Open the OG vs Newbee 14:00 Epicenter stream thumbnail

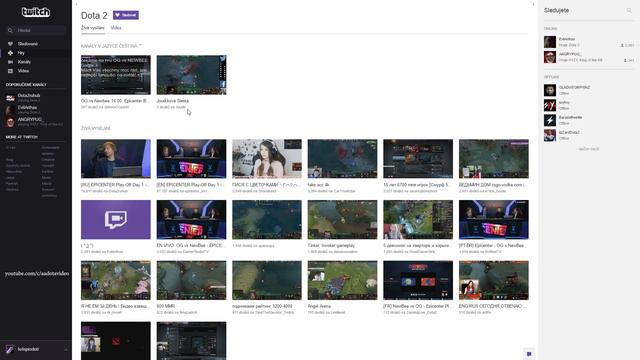click(x=116, y=75)
